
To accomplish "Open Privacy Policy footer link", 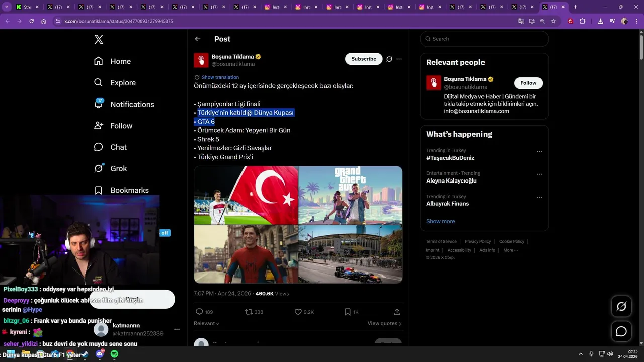I will click(x=477, y=242).
